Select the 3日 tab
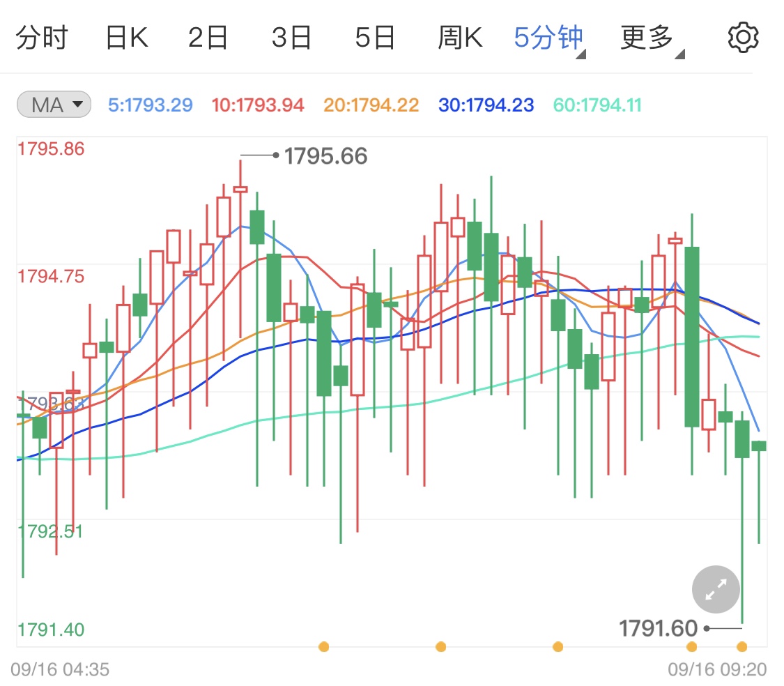This screenshot has width=784, height=686. 291,38
